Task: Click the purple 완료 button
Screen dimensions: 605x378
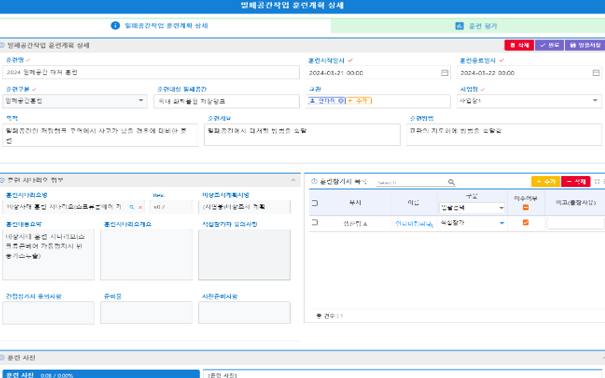Action: [x=549, y=45]
